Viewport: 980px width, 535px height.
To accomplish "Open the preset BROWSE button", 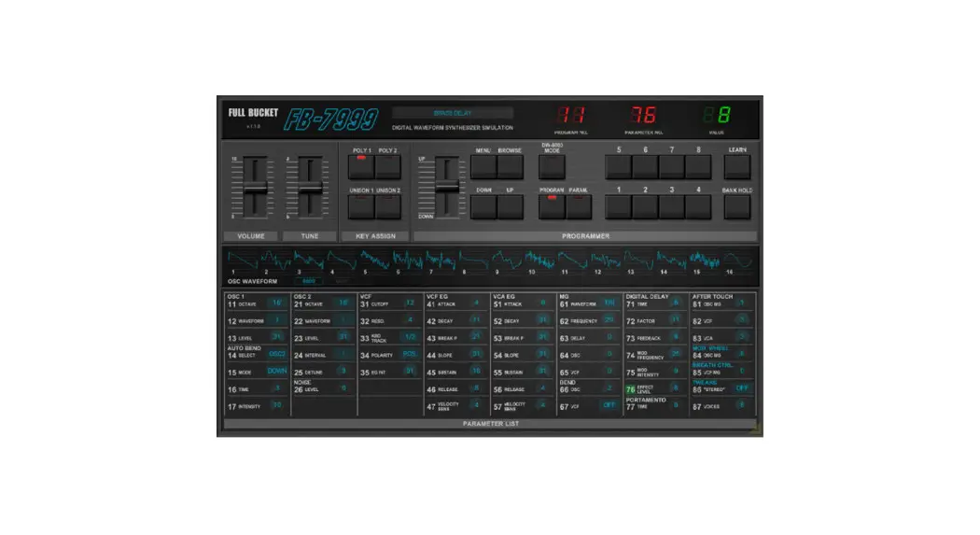I will [x=510, y=167].
